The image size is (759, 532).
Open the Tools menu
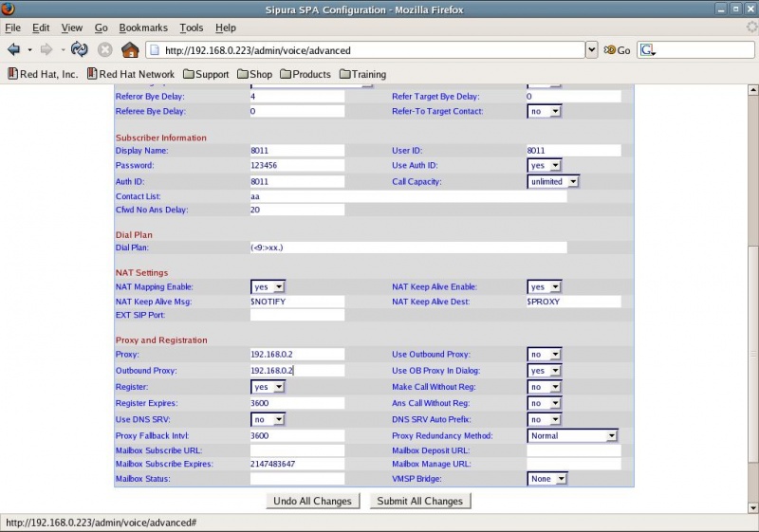(x=192, y=28)
